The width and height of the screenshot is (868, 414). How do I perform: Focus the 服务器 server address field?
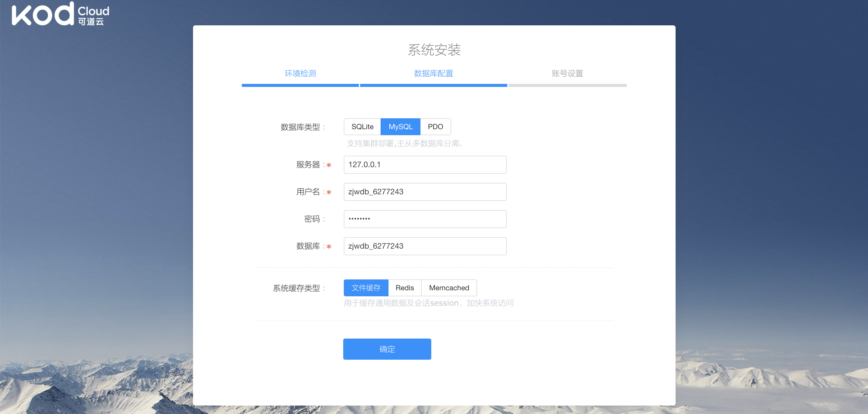[425, 165]
